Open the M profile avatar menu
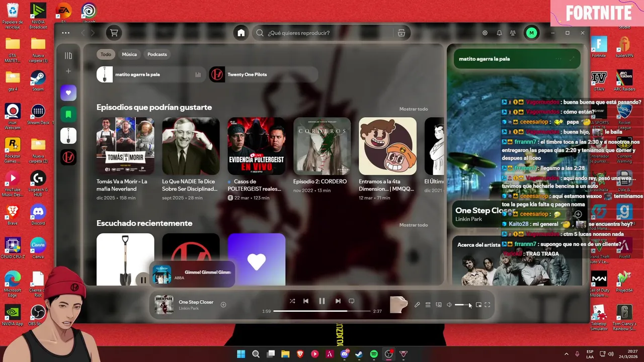The width and height of the screenshot is (644, 362). [x=531, y=33]
